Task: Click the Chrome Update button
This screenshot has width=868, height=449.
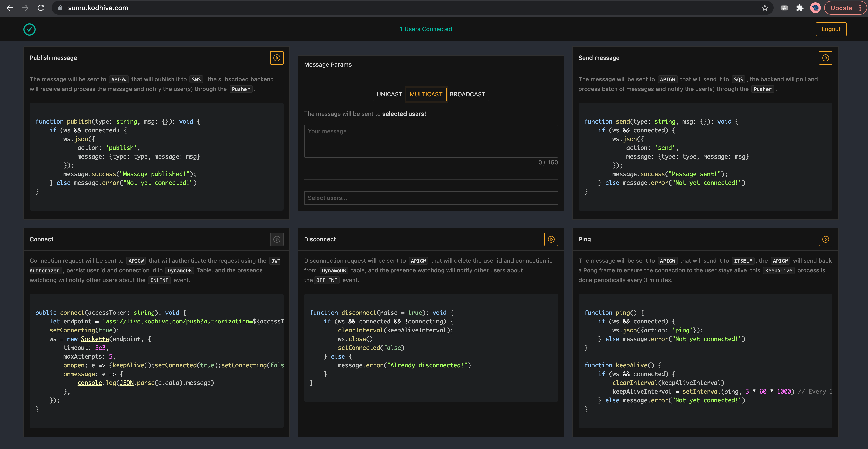Action: (841, 8)
